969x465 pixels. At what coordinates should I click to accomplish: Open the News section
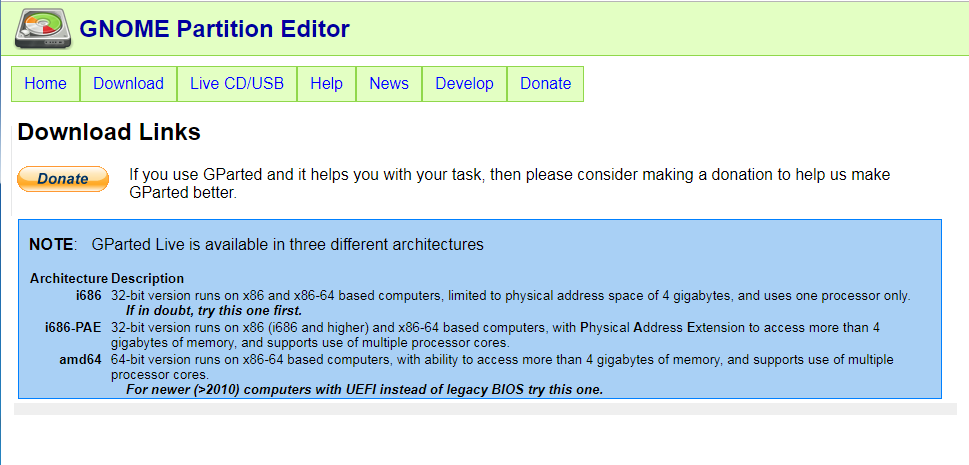point(389,83)
